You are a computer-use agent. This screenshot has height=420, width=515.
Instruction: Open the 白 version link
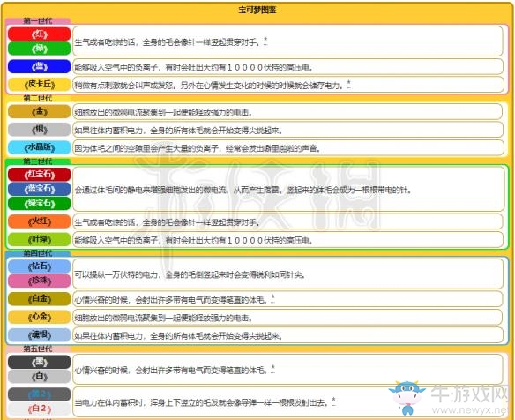(40, 377)
